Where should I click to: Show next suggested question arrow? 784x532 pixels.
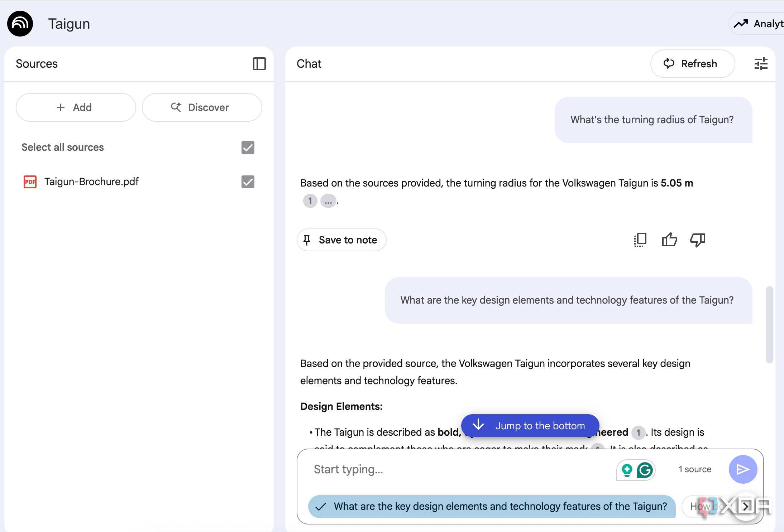click(746, 506)
